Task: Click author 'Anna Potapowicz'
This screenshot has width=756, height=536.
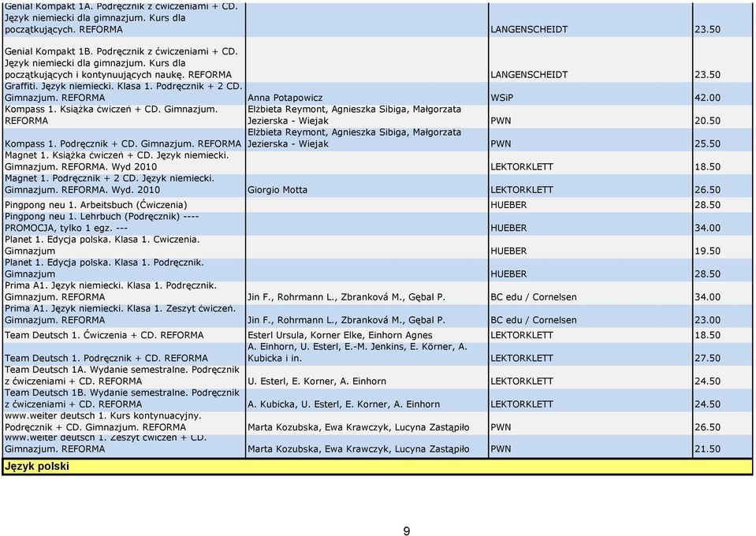Action: [x=285, y=98]
